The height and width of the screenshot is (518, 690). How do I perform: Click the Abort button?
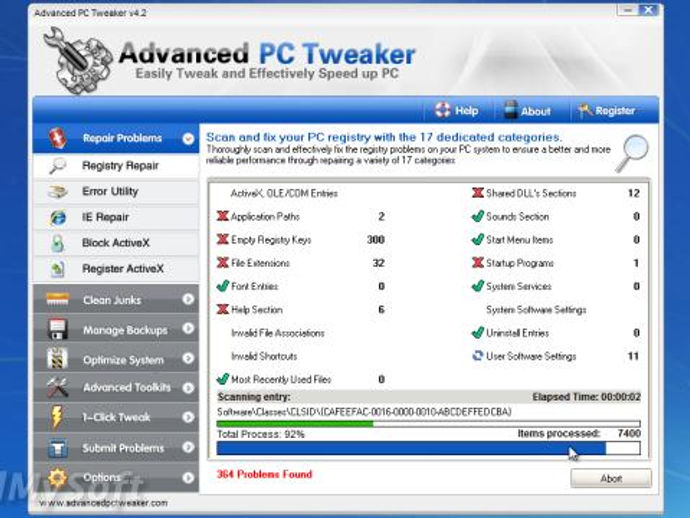point(611,478)
